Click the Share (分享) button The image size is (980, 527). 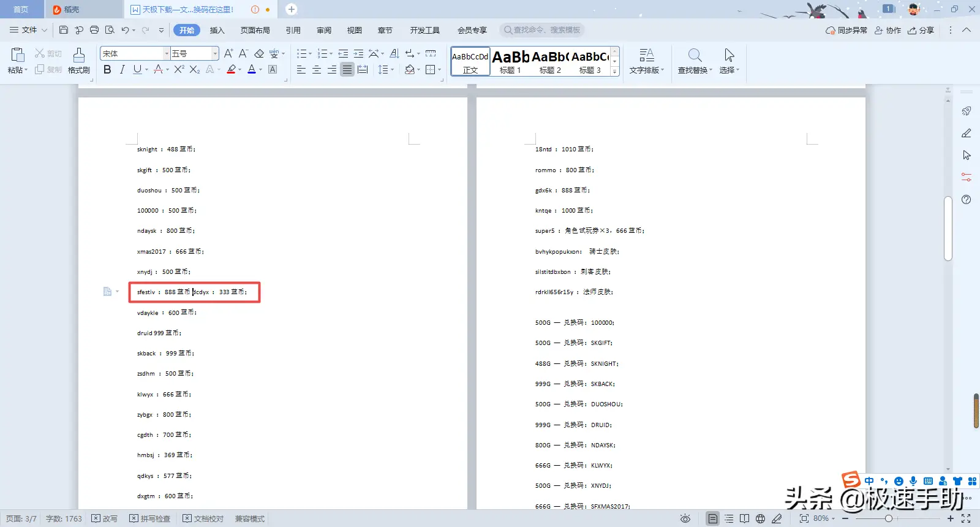(921, 30)
